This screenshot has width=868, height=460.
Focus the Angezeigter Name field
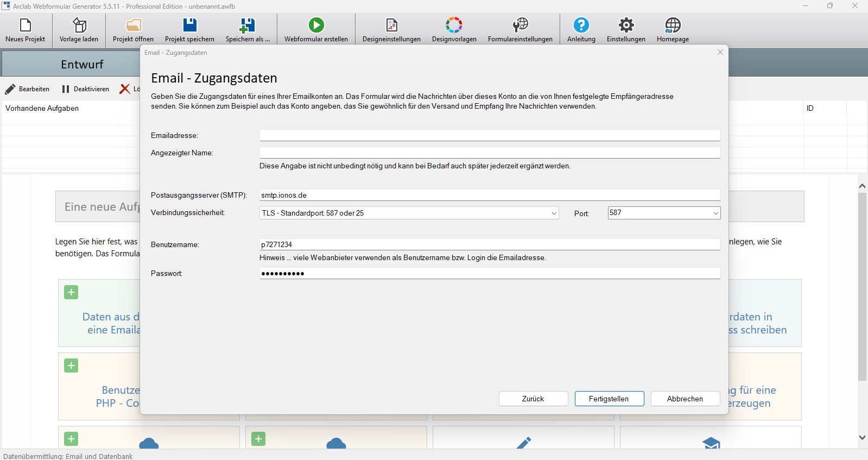489,153
